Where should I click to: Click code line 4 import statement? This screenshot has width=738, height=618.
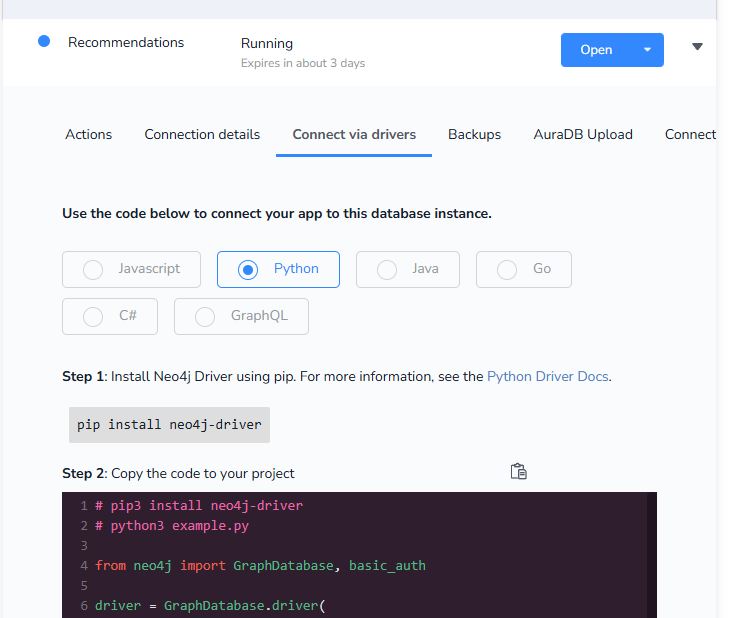pyautogui.click(x=260, y=565)
